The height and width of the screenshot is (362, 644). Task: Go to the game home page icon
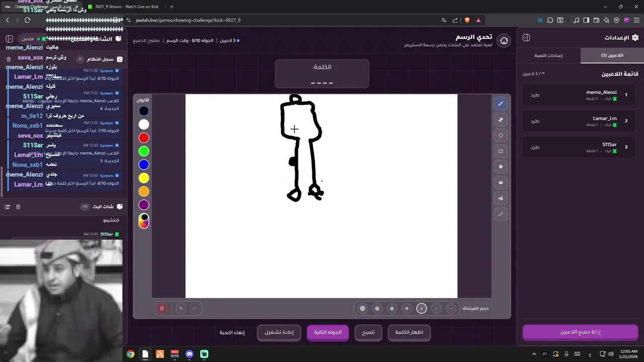pyautogui.click(x=504, y=41)
